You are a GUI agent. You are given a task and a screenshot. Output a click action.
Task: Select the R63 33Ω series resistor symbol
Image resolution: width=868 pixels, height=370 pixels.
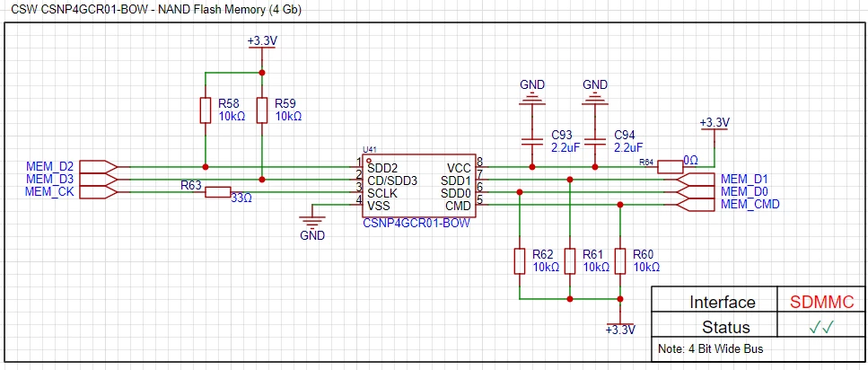pyautogui.click(x=217, y=192)
